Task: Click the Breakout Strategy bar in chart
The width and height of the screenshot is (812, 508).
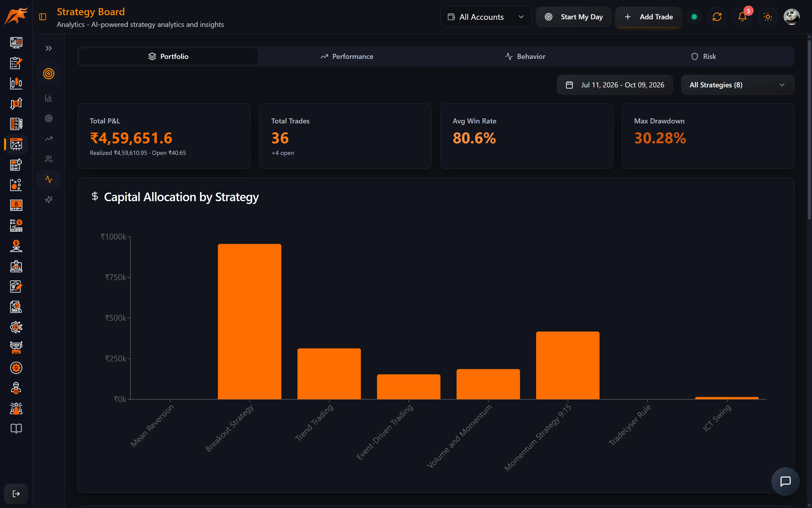Action: 250,322
